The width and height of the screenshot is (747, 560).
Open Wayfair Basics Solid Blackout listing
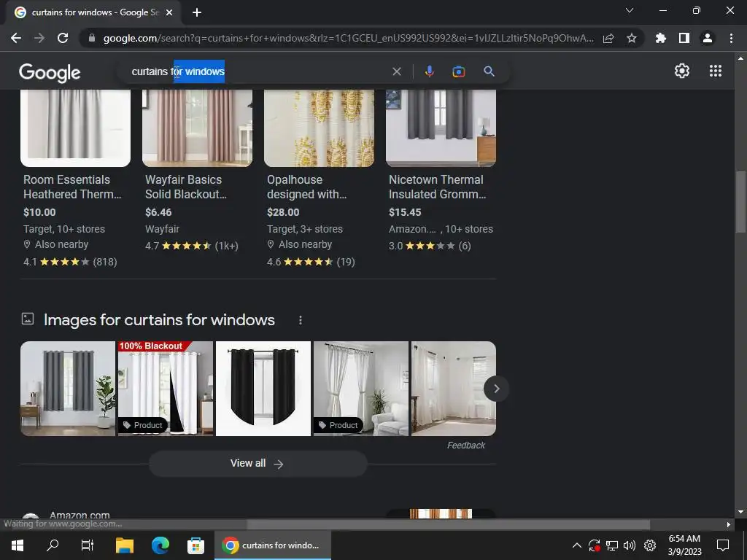coord(186,187)
